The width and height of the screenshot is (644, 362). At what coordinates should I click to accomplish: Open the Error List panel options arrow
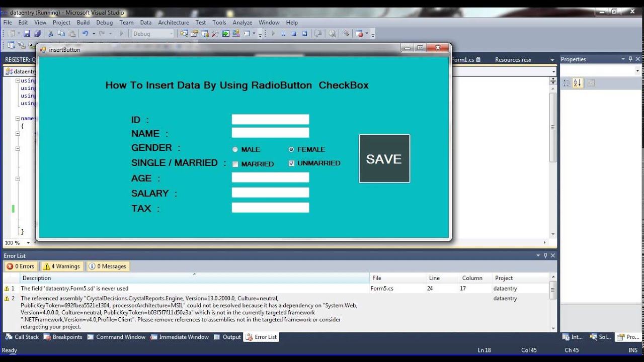click(x=538, y=255)
